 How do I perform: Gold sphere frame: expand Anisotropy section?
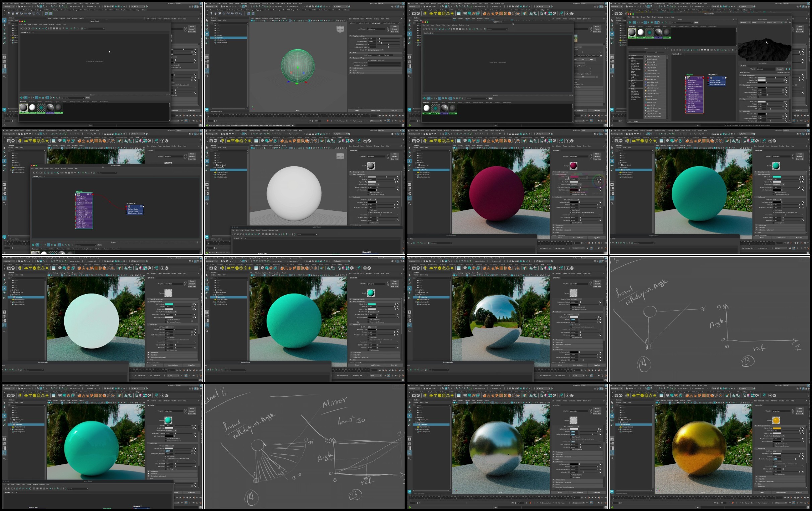click(x=780, y=476)
